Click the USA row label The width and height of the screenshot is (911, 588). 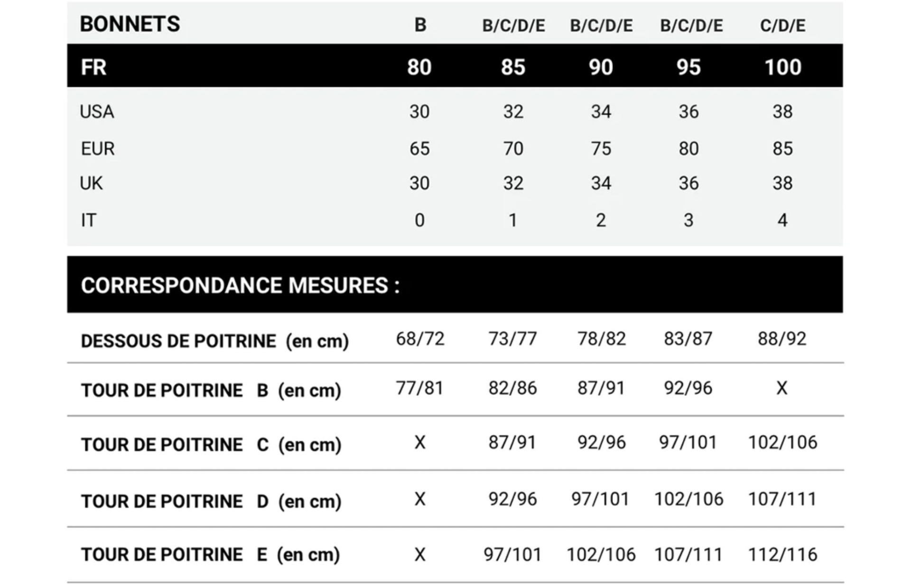pos(97,112)
